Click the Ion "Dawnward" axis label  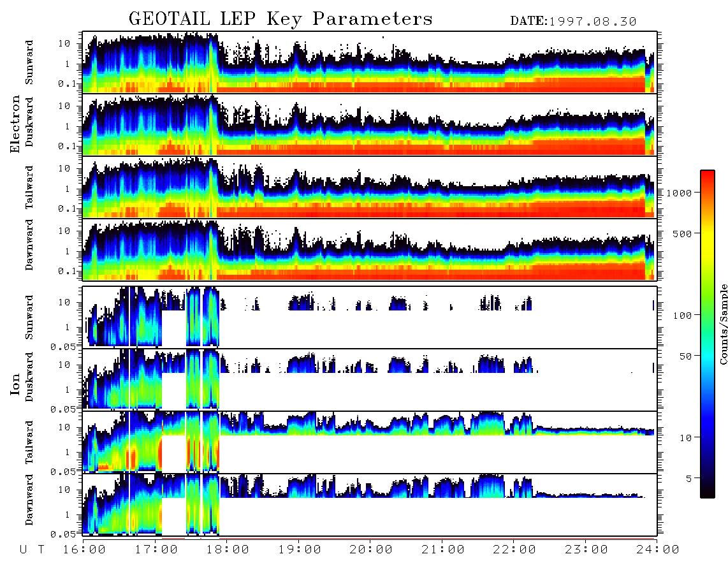[x=29, y=500]
